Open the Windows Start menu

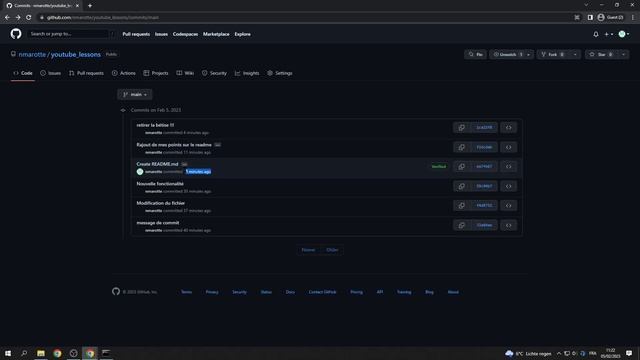(x=8, y=353)
